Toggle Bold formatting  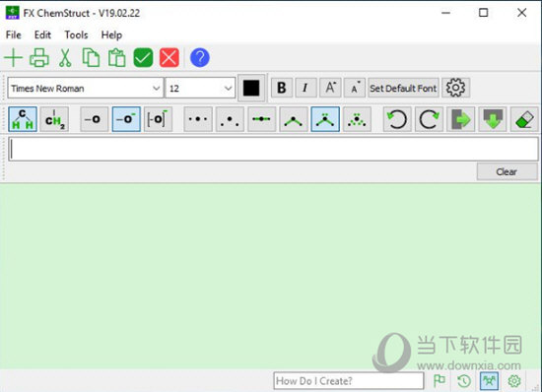(x=282, y=88)
